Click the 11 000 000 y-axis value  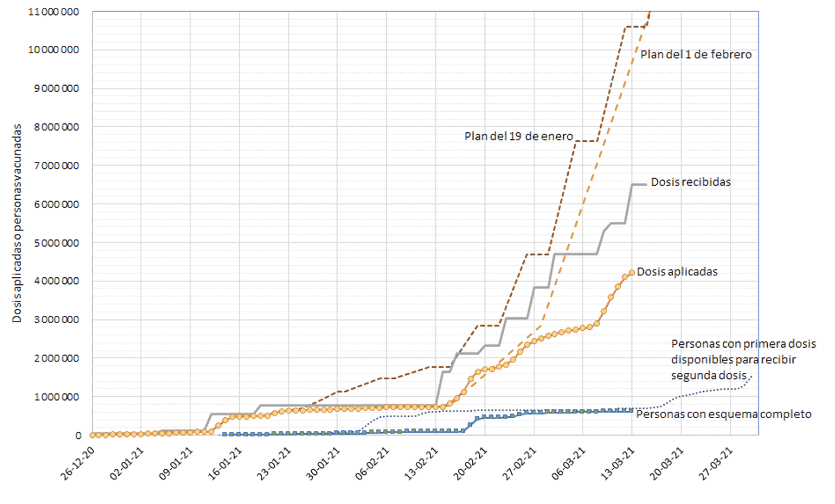(53, 12)
